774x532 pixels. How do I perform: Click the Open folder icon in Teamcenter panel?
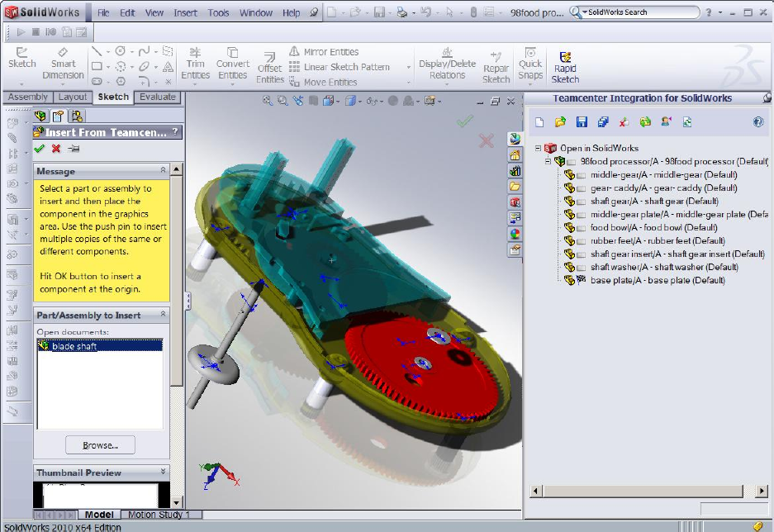[x=560, y=122]
